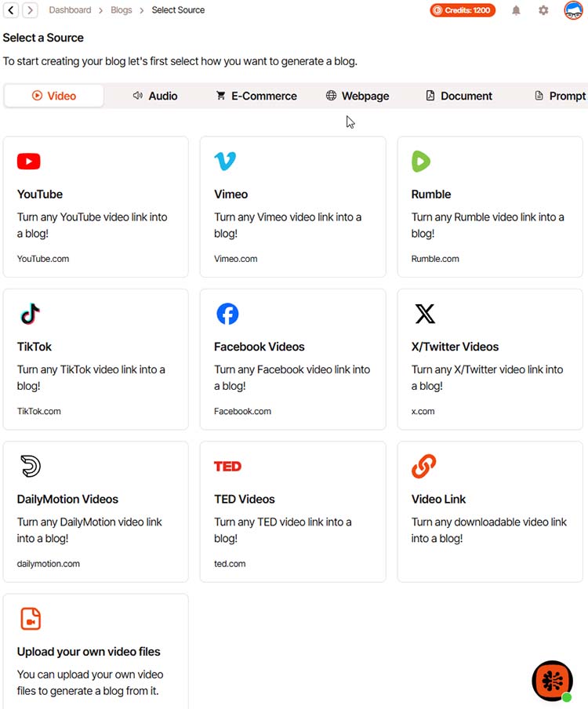Select the Facebook Videos card title

coord(260,347)
